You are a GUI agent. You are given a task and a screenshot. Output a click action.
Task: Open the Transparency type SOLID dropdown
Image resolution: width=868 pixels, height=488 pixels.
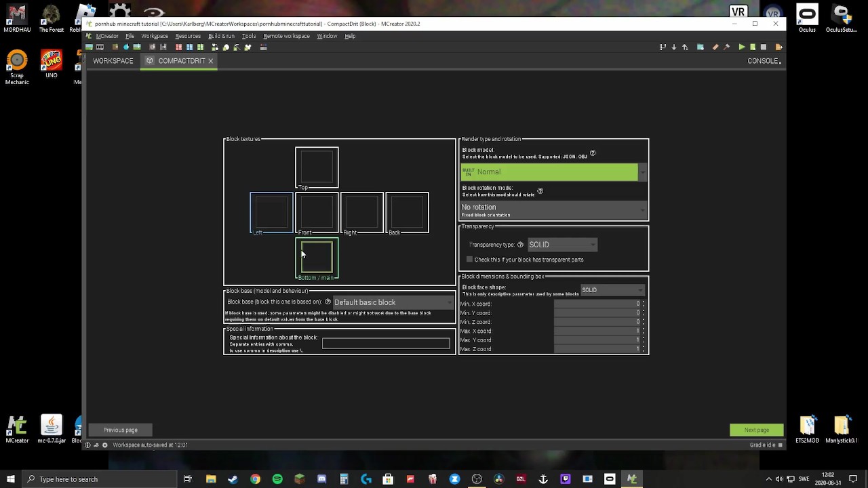click(562, 245)
